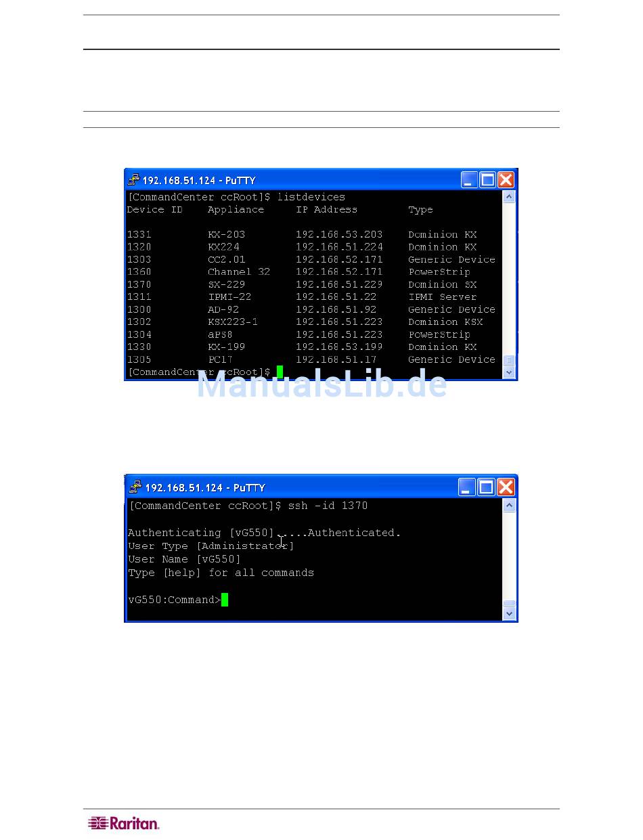Screen dimensions: 643x840
Task: Click the 'IP Address' column header
Action: point(326,210)
